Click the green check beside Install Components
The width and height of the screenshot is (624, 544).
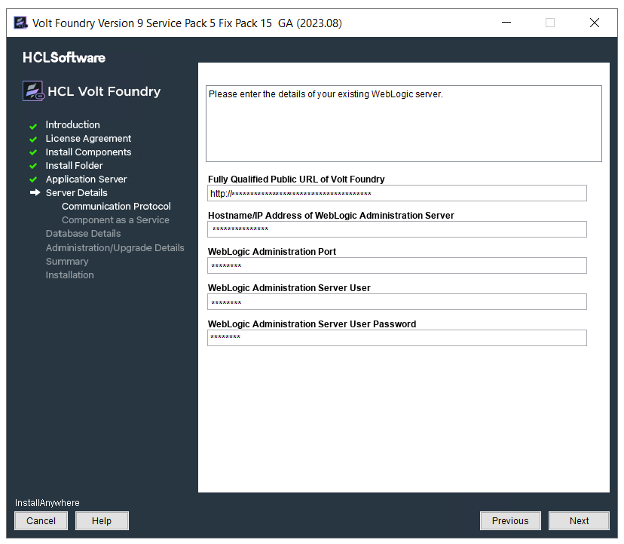33,152
